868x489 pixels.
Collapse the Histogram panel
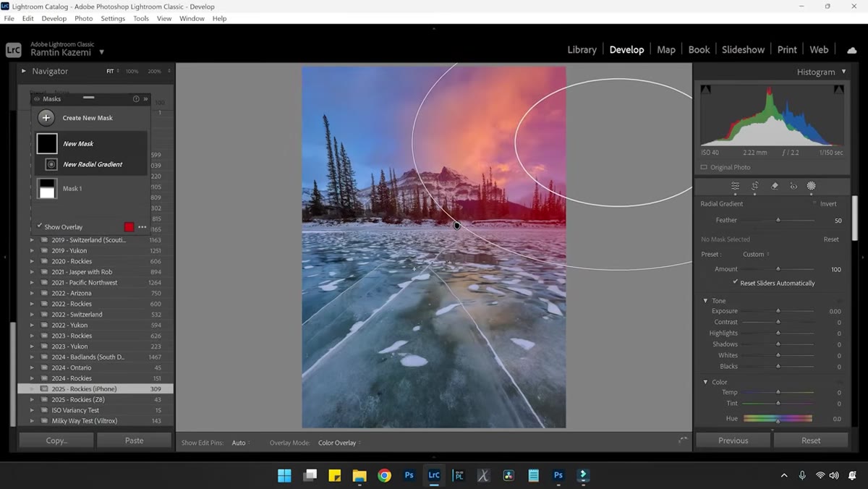point(843,72)
